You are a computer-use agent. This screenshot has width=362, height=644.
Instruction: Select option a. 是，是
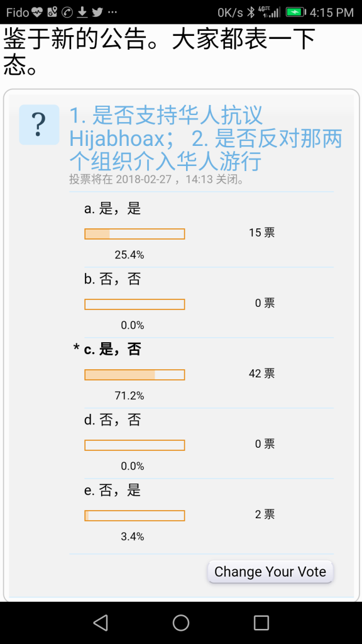pyautogui.click(x=112, y=209)
